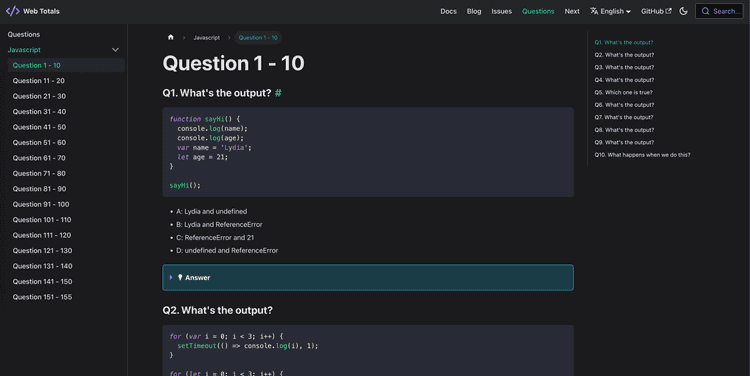Open the Docs menu item
This screenshot has height=376, width=750.
click(x=448, y=11)
